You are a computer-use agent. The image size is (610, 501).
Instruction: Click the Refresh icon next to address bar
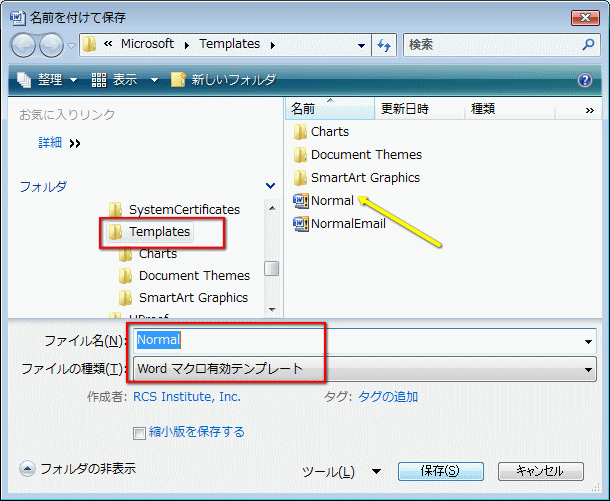coord(384,45)
